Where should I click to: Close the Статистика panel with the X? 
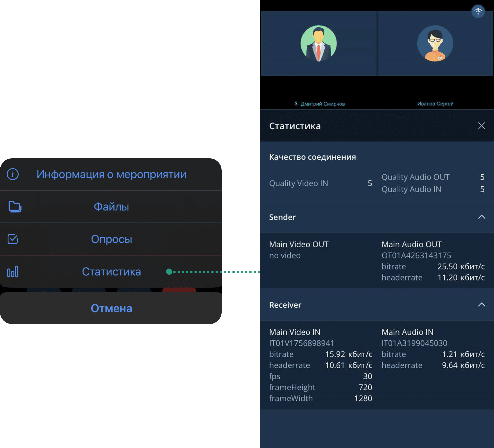pos(481,126)
